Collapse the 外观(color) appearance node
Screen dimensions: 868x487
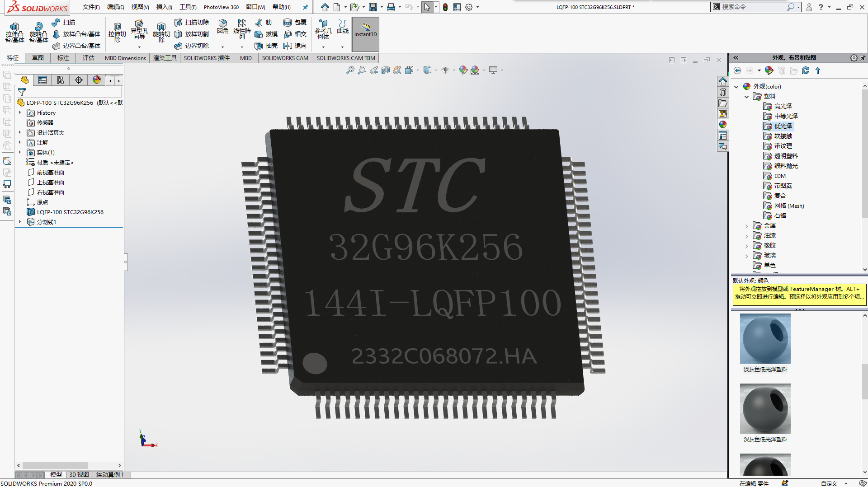(x=736, y=86)
